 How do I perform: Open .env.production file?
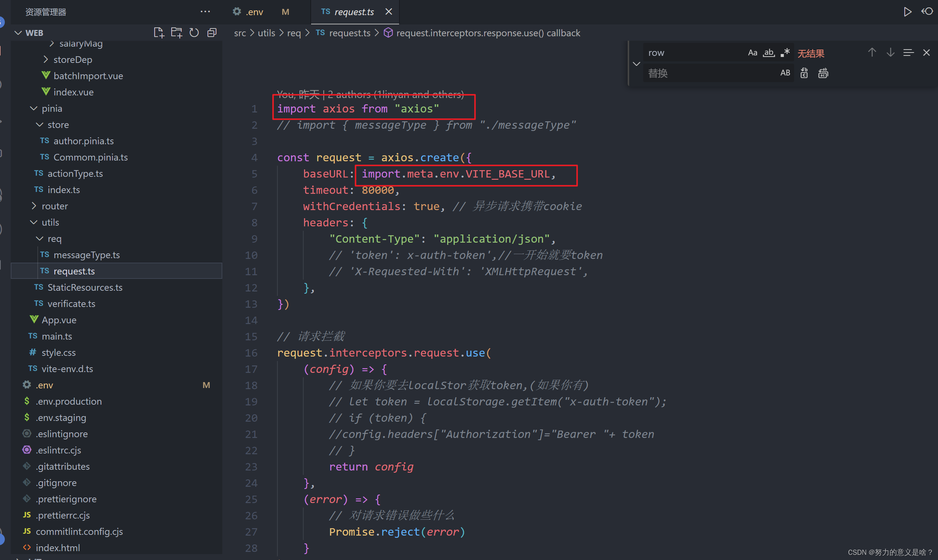(69, 401)
